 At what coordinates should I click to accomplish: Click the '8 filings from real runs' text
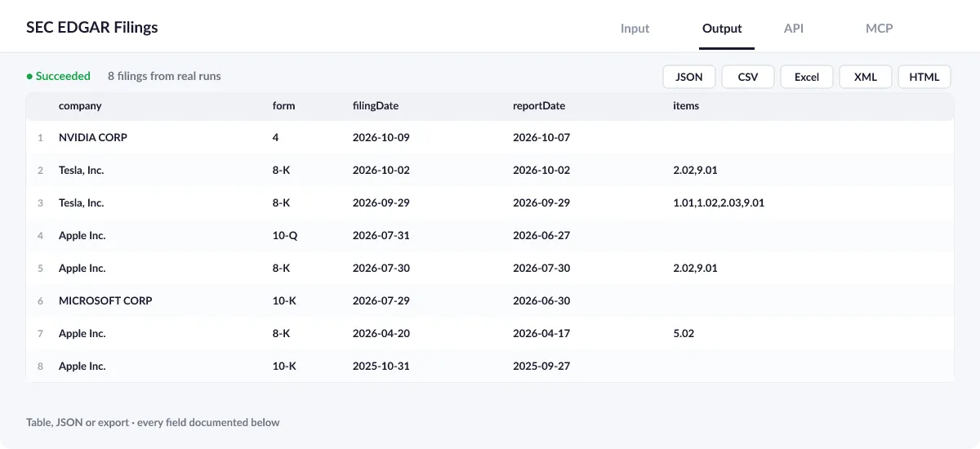coord(164,76)
